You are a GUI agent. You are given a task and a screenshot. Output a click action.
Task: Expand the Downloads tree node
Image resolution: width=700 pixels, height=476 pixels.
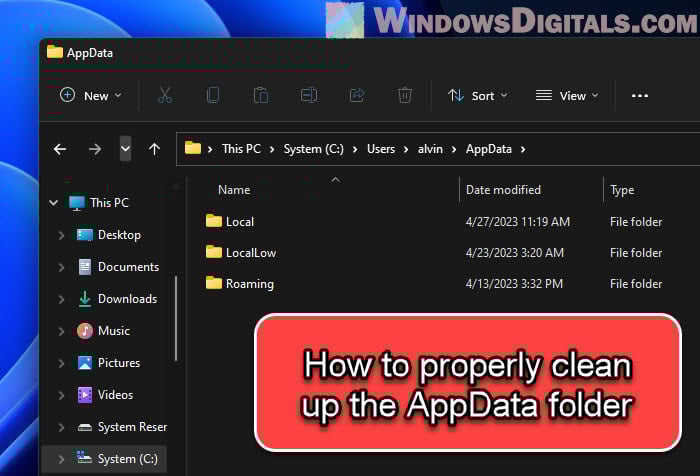tap(62, 299)
